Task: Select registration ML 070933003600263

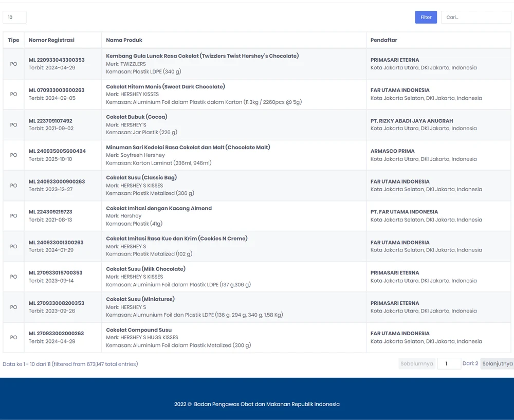Action: point(57,90)
